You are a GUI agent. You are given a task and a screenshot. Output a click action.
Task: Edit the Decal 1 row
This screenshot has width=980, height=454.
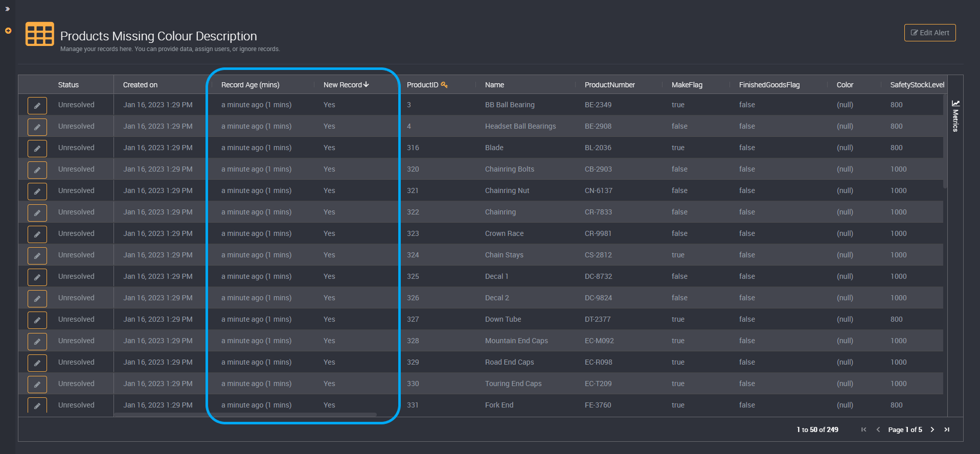click(x=37, y=277)
